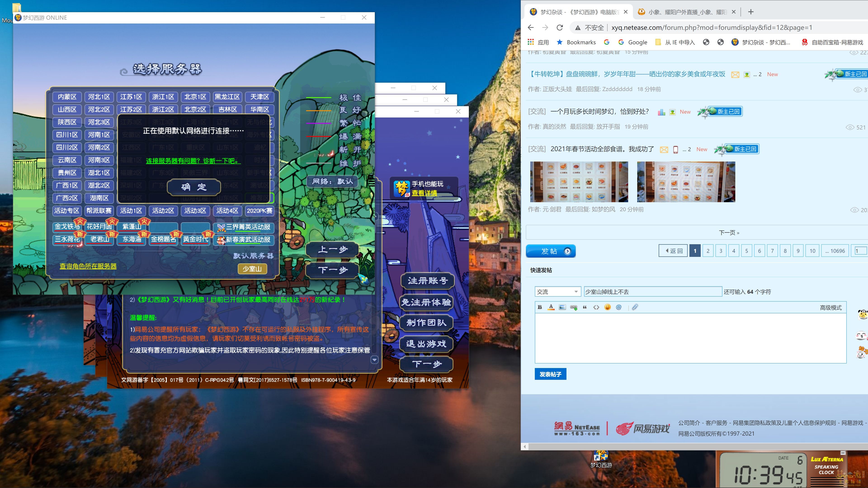Insert image icon in quick post editor
This screenshot has width=868, height=488.
(x=562, y=307)
